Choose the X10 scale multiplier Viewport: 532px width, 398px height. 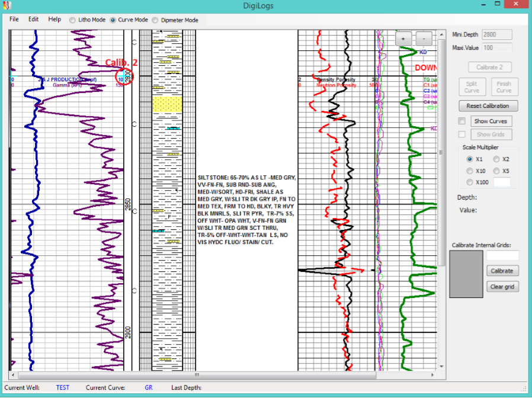470,171
